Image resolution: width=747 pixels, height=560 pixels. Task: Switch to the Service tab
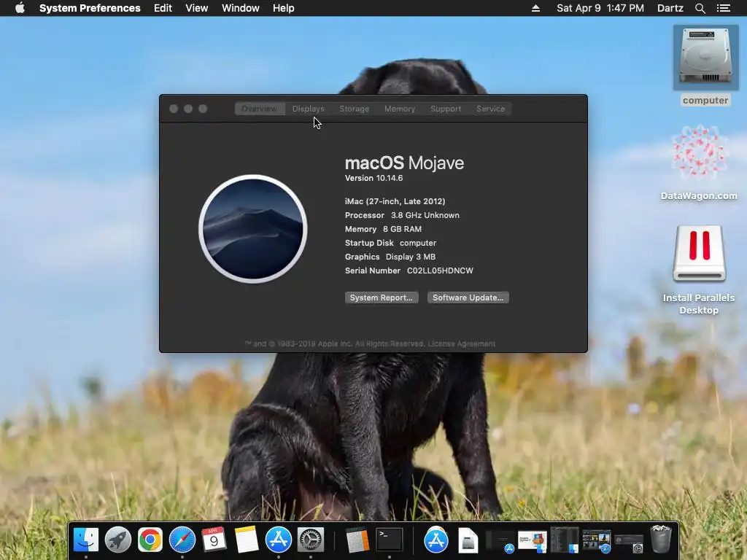tap(490, 109)
